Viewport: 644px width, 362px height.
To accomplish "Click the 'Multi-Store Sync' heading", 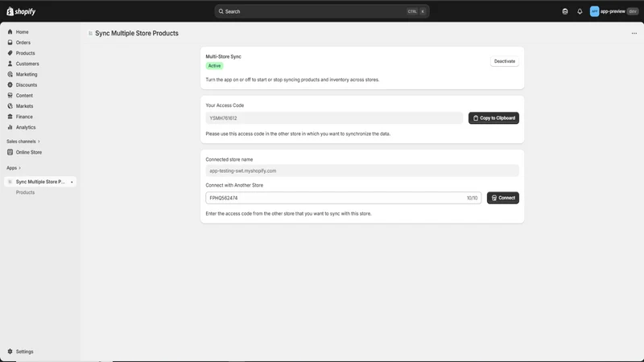I will click(x=224, y=56).
